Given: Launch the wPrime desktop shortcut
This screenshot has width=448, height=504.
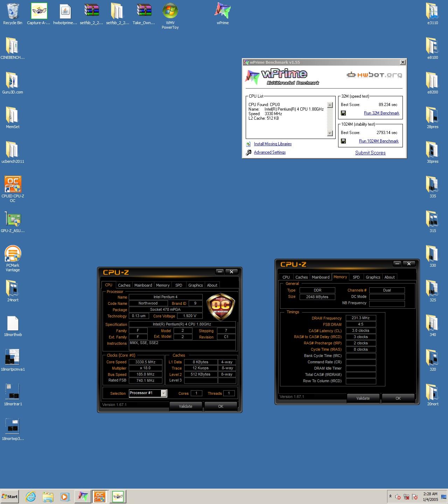Looking at the screenshot, I should [x=223, y=14].
